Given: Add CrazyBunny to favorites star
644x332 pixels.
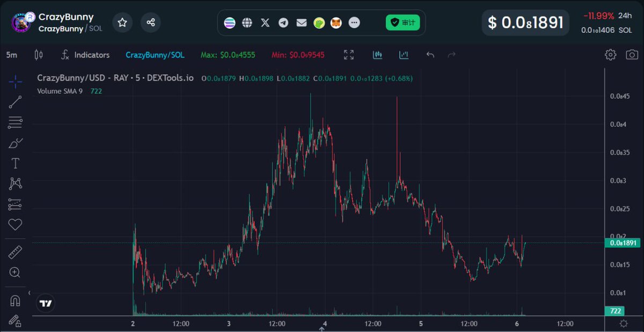Looking at the screenshot, I should pos(122,23).
